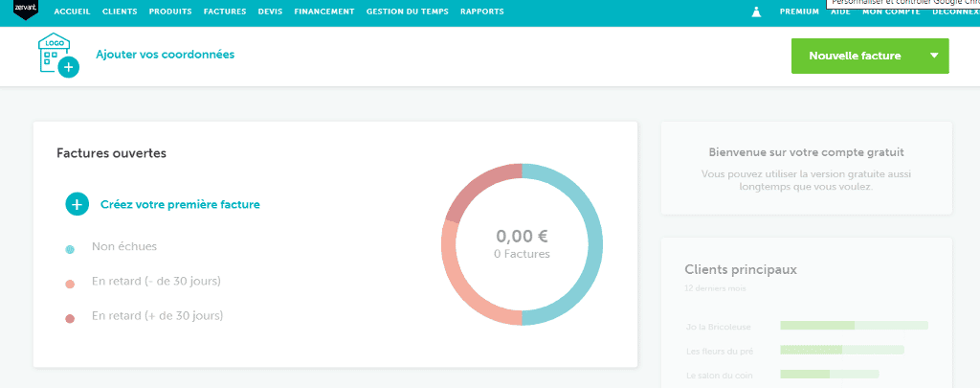
Task: Open the notifications person icon
Action: click(756, 11)
